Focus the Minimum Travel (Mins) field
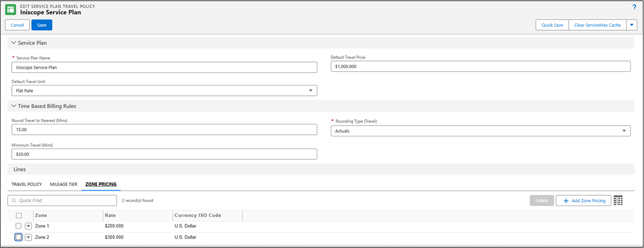Image resolution: width=644 pixels, height=248 pixels. coord(164,154)
